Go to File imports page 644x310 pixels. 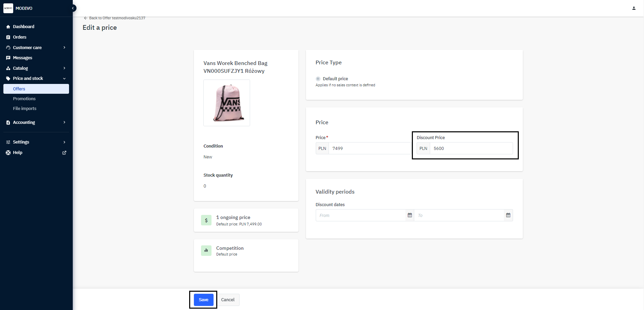tap(25, 109)
